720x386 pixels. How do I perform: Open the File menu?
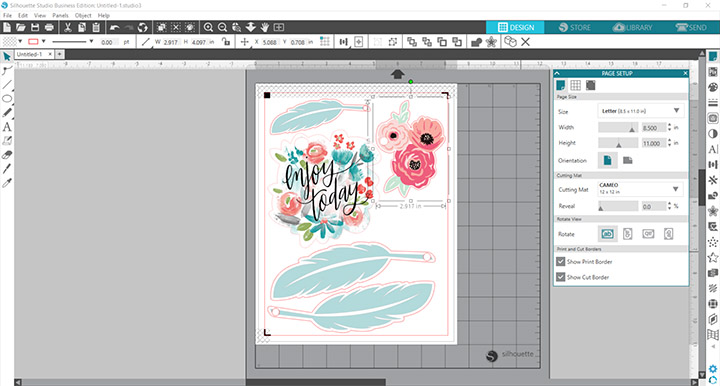click(7, 16)
